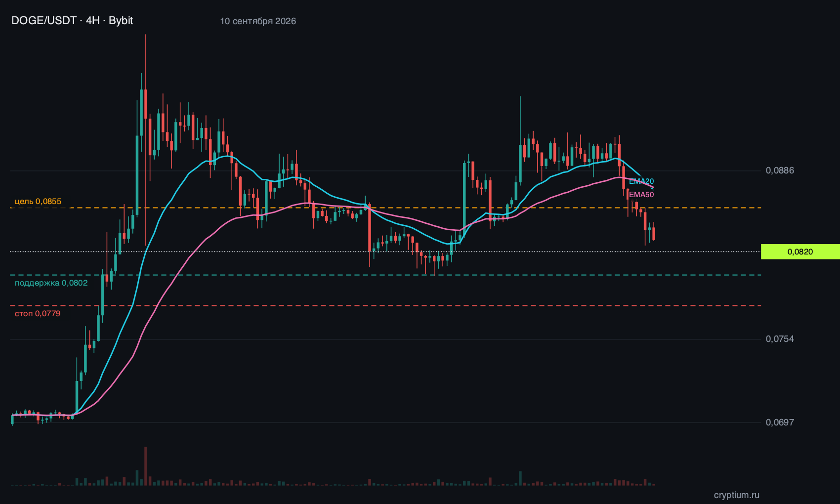Click the DOGE/USDT · 4H · Bybit chart title
This screenshot has height=504, width=840.
click(x=72, y=21)
